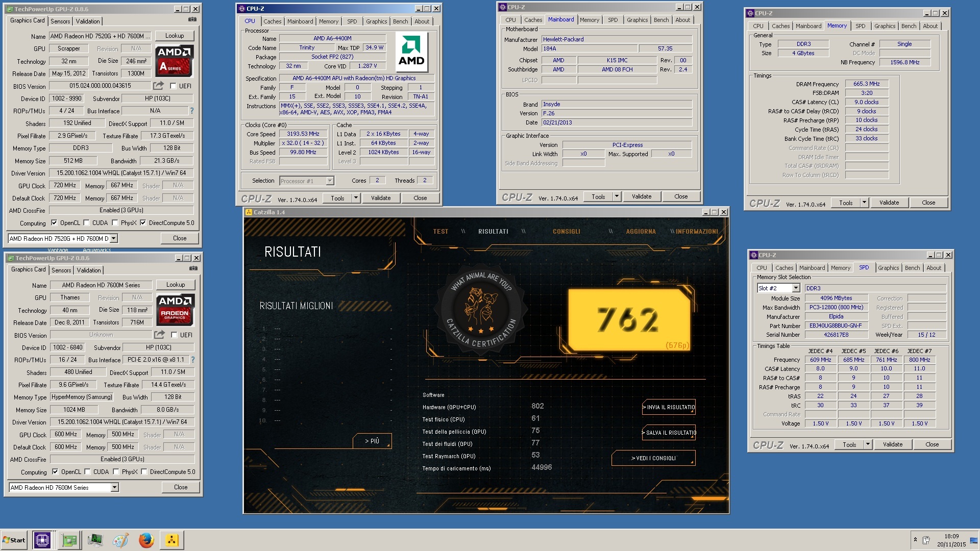Viewport: 980px width, 551px height.
Task: Click the AMD Radeon Graphics logo in GPU-Z
Action: tap(175, 310)
